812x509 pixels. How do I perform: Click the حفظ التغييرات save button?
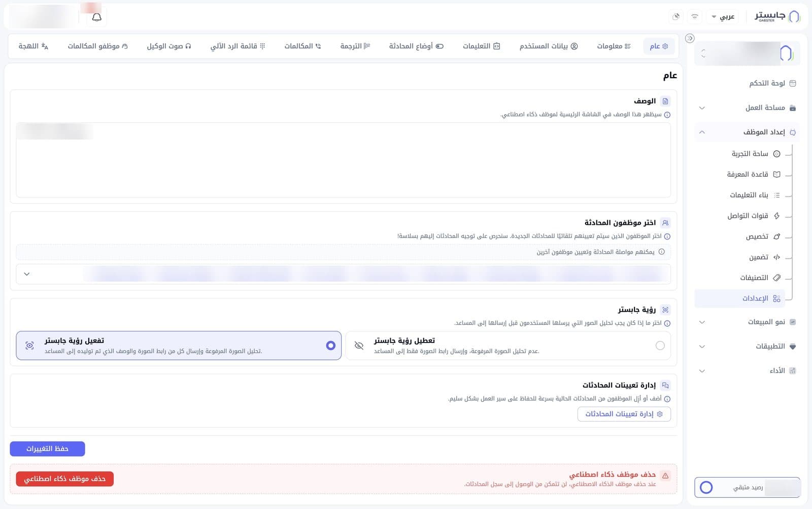point(47,449)
